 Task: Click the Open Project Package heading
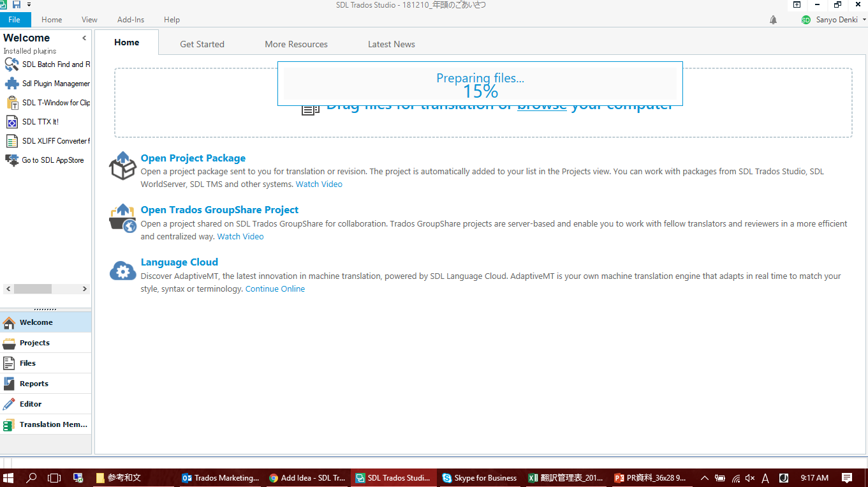pos(193,158)
